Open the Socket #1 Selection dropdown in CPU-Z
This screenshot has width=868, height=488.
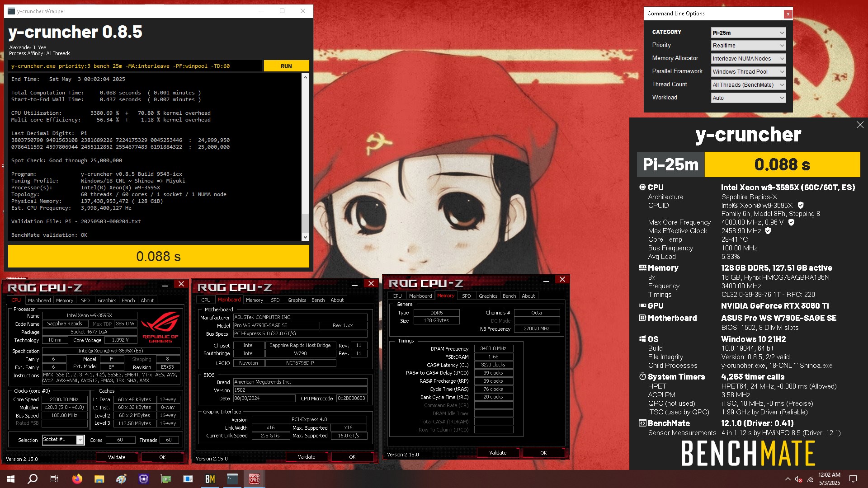click(63, 440)
